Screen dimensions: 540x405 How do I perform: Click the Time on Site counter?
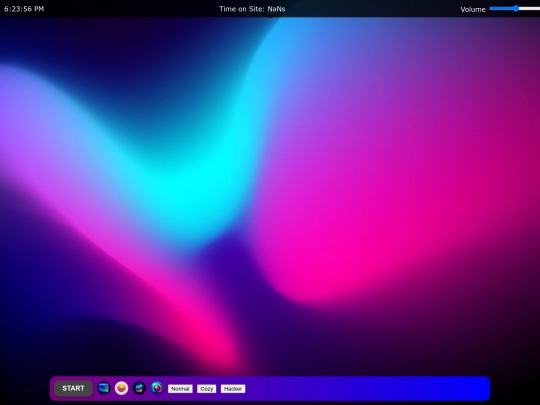[x=252, y=9]
